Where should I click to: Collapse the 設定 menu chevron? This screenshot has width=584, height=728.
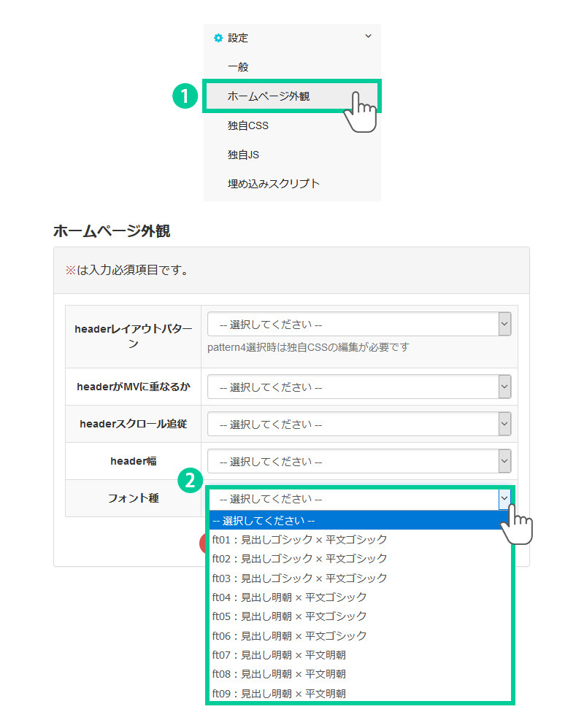368,36
